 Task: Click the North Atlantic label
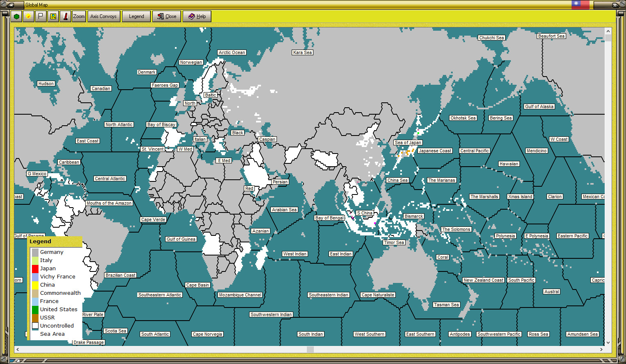pos(119,124)
